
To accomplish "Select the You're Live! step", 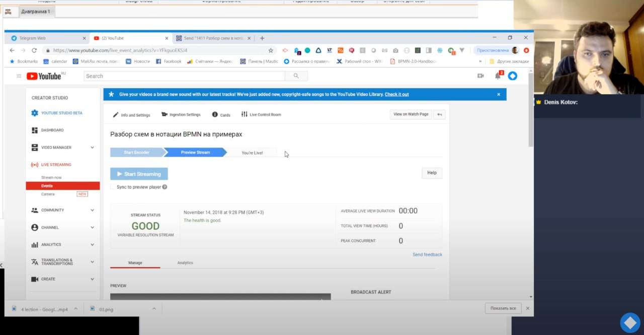I will 252,153.
